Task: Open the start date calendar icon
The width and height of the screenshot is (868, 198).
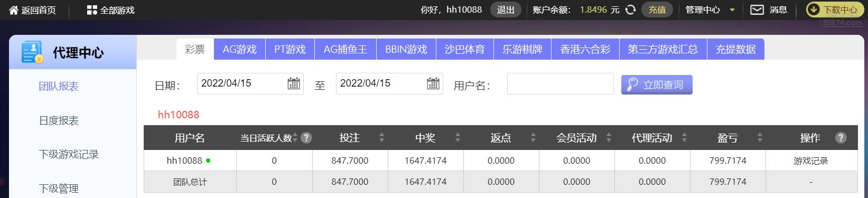Action: click(x=294, y=83)
